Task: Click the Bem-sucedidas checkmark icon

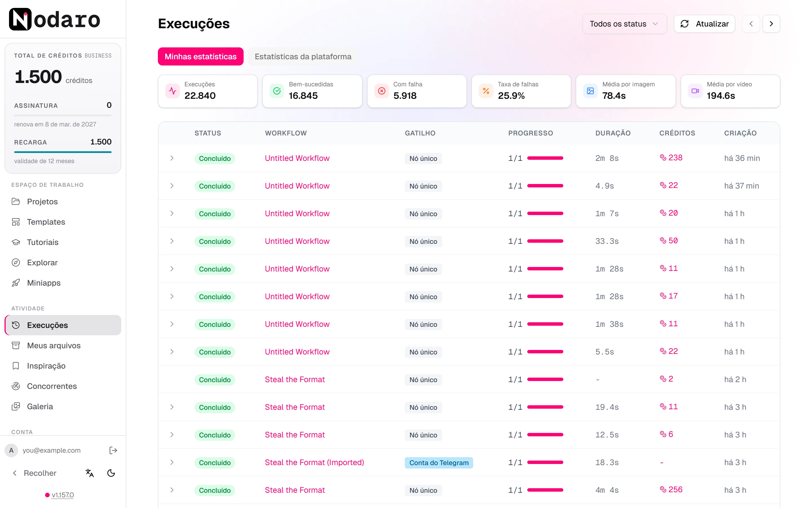Action: [x=277, y=91]
